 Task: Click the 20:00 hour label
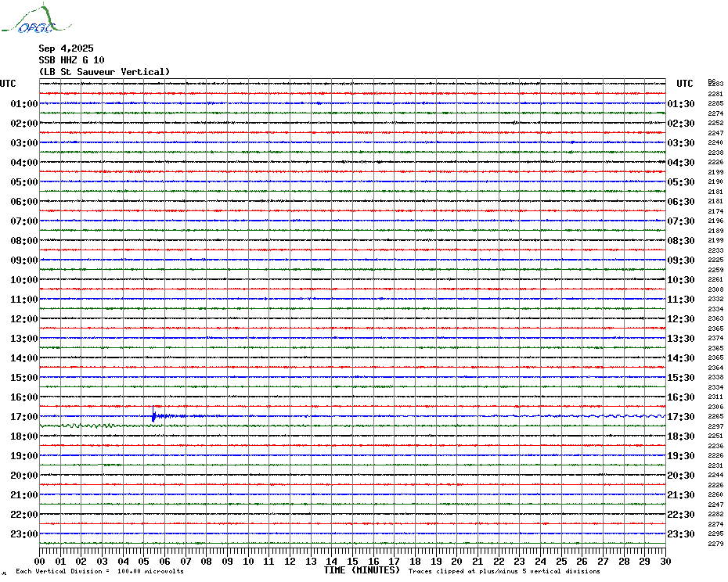click(24, 476)
